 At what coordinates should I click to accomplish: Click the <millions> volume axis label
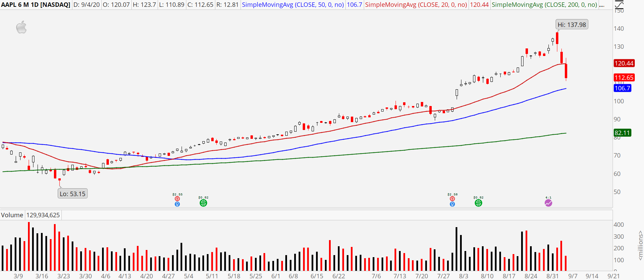[640, 246]
